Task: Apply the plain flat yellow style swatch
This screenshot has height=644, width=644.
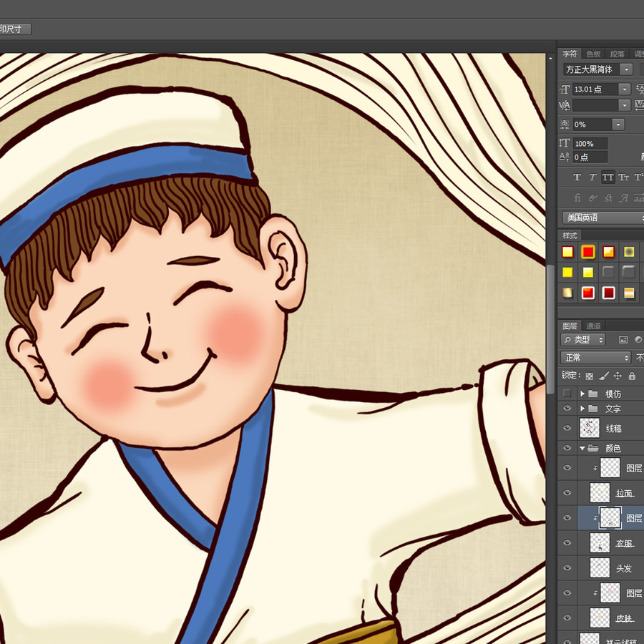Action: coord(567,273)
